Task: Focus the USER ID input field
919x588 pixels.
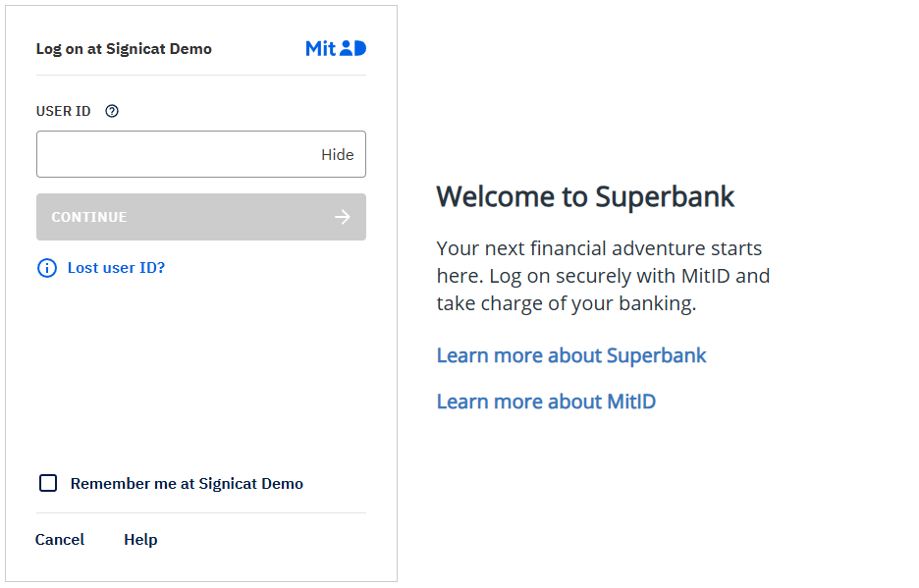Action: [x=201, y=154]
